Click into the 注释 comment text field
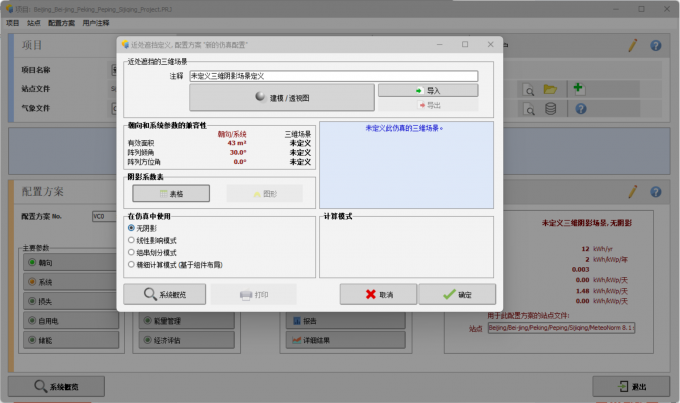The image size is (680, 403). click(x=332, y=76)
